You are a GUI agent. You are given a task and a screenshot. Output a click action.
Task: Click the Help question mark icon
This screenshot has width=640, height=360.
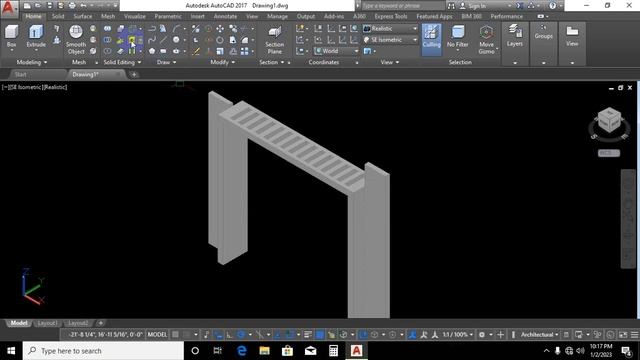click(x=552, y=6)
